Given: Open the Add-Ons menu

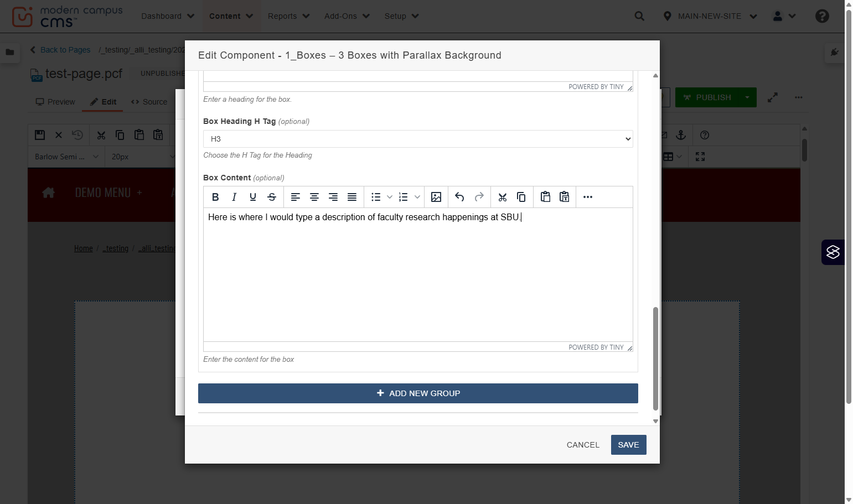Looking at the screenshot, I should 347,16.
